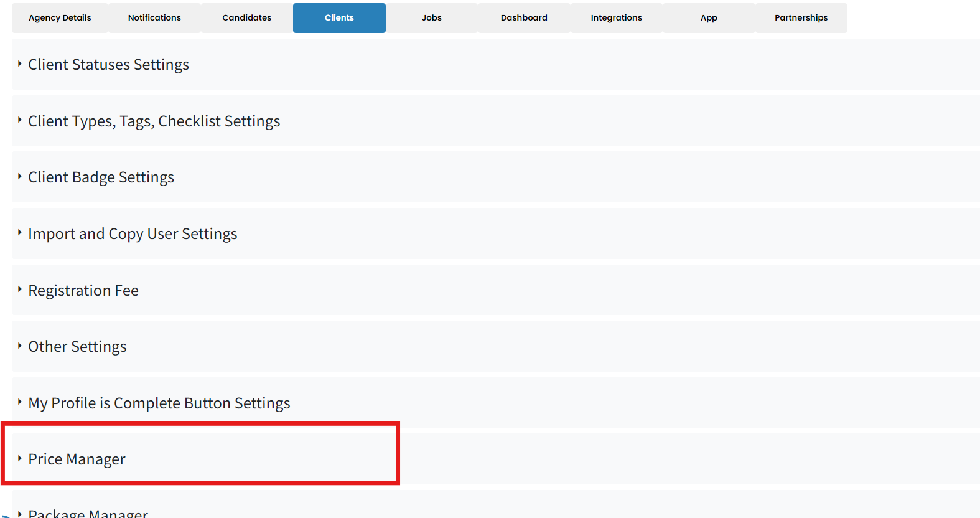Expand the Package Manager section
The image size is (980, 518).
(88, 513)
